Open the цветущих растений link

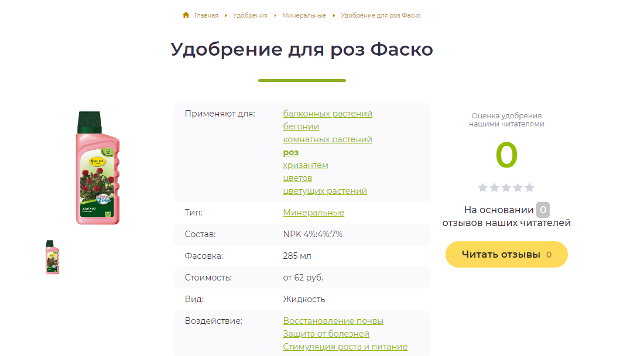pos(325,191)
